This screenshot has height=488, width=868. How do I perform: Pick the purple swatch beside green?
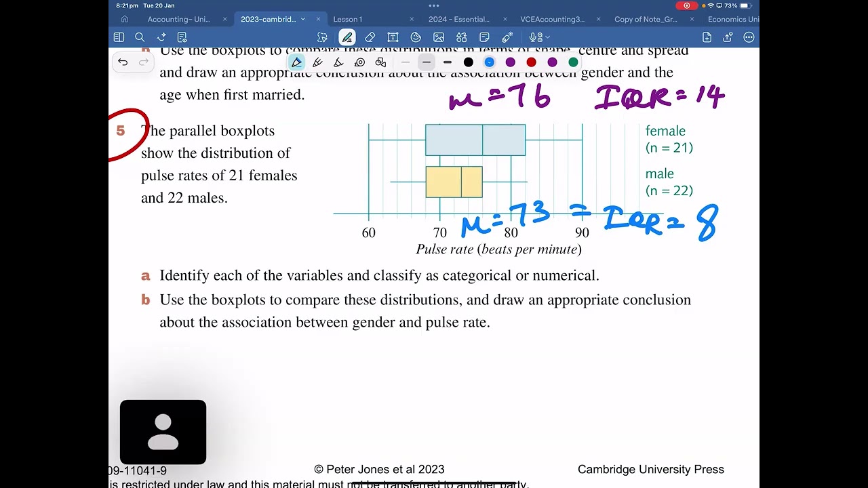(x=552, y=62)
